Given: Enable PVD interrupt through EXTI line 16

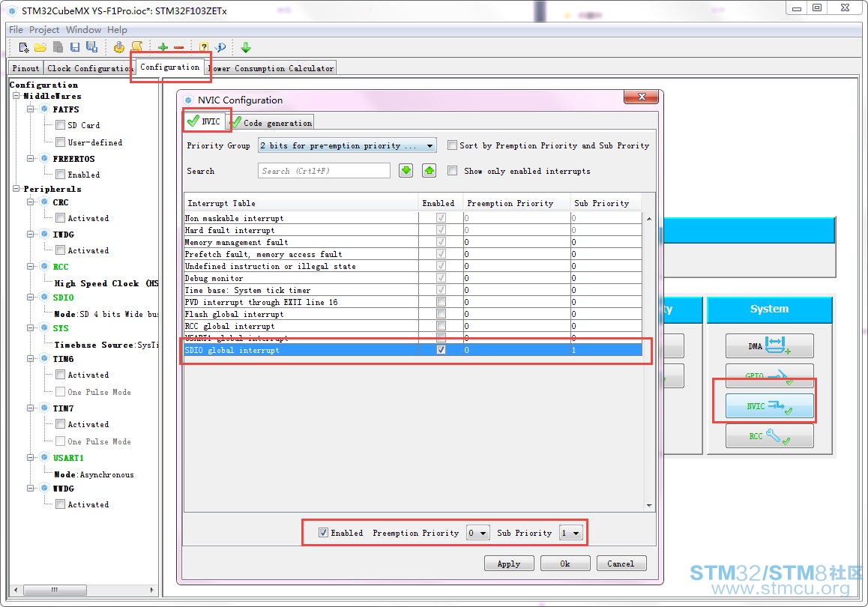Looking at the screenshot, I should click(441, 301).
